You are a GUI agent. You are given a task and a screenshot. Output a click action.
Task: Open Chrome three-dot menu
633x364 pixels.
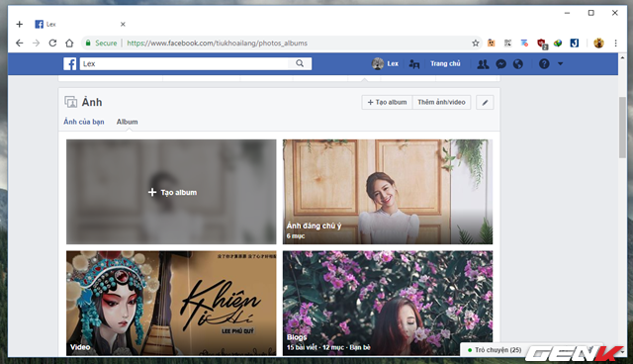click(615, 43)
